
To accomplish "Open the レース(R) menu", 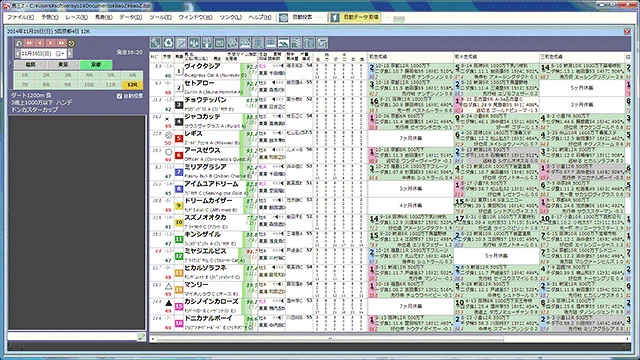I will pos(76,17).
